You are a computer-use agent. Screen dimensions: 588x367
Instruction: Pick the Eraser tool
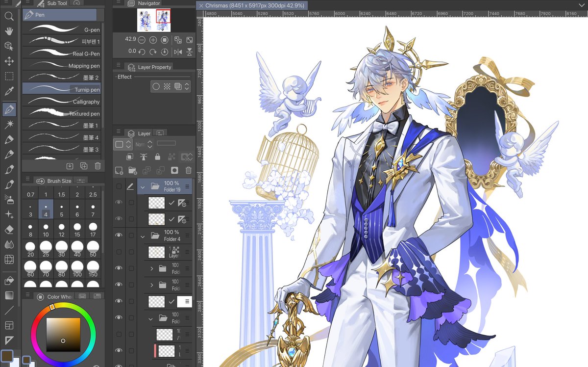9,229
